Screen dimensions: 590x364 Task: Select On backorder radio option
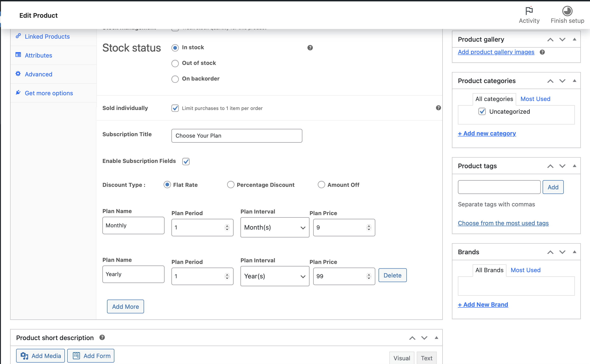point(175,79)
